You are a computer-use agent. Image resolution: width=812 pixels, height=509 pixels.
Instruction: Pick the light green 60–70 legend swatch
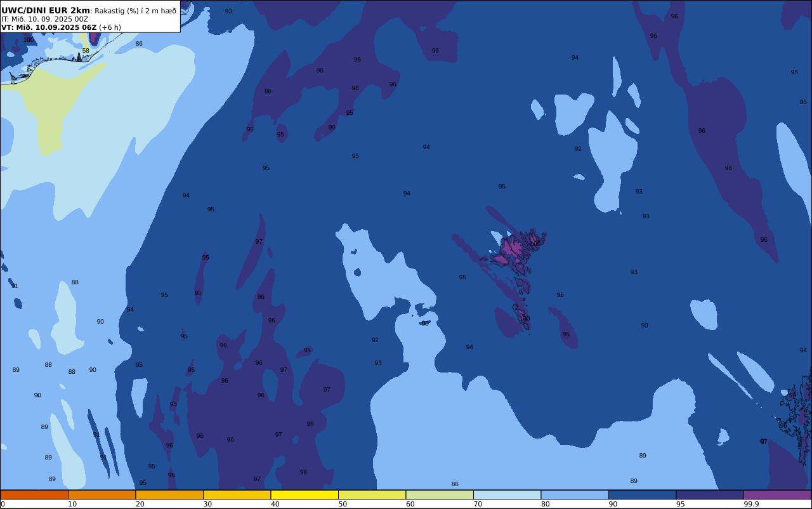click(x=440, y=494)
